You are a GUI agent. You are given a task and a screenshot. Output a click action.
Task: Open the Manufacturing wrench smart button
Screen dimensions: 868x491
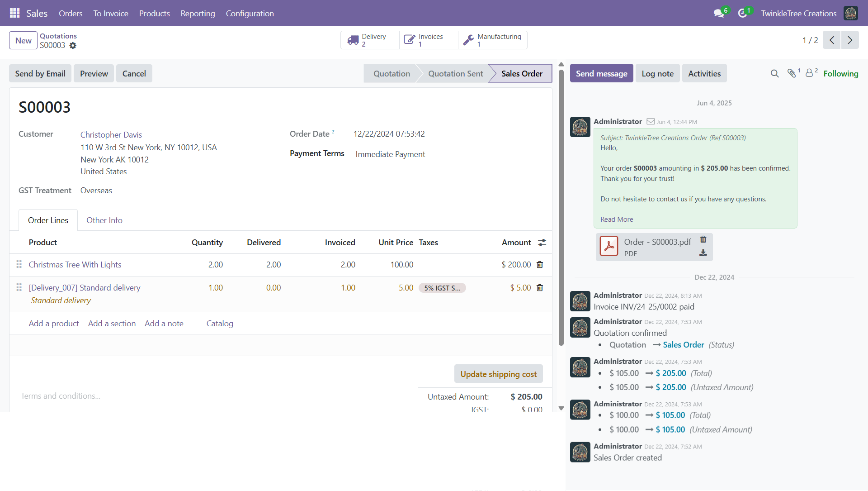493,40
